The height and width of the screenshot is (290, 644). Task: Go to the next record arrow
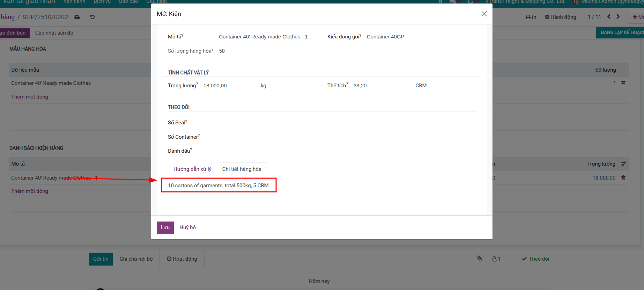click(x=618, y=17)
